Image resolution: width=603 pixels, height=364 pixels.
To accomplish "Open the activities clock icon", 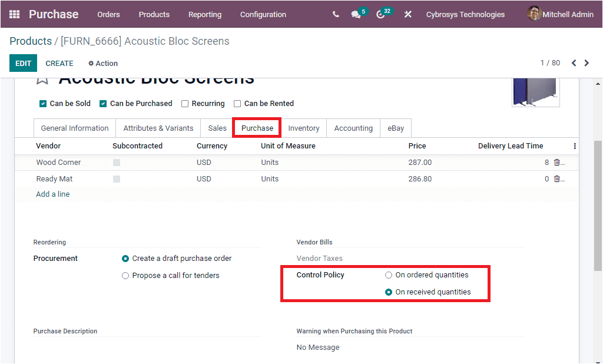I will click(381, 14).
